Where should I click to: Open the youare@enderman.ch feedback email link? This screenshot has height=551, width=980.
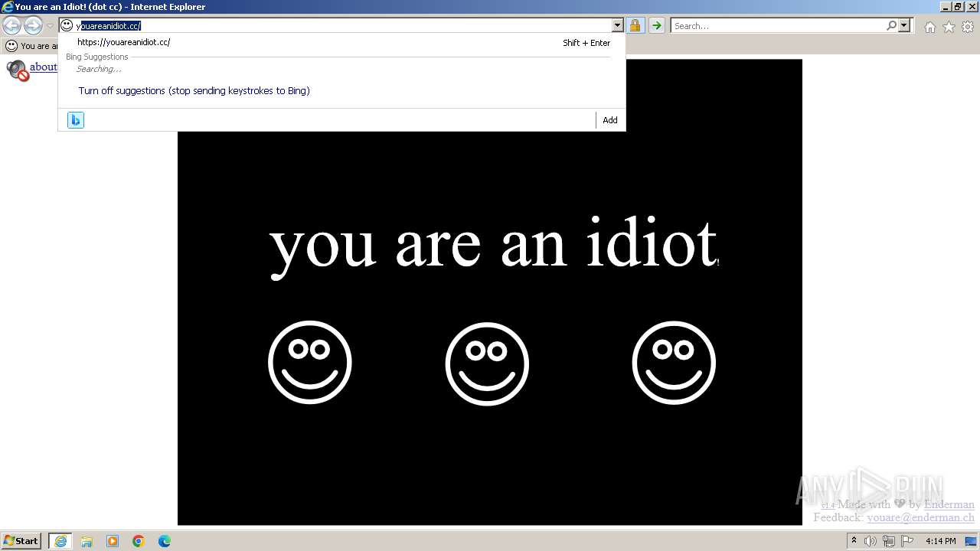[x=920, y=517]
